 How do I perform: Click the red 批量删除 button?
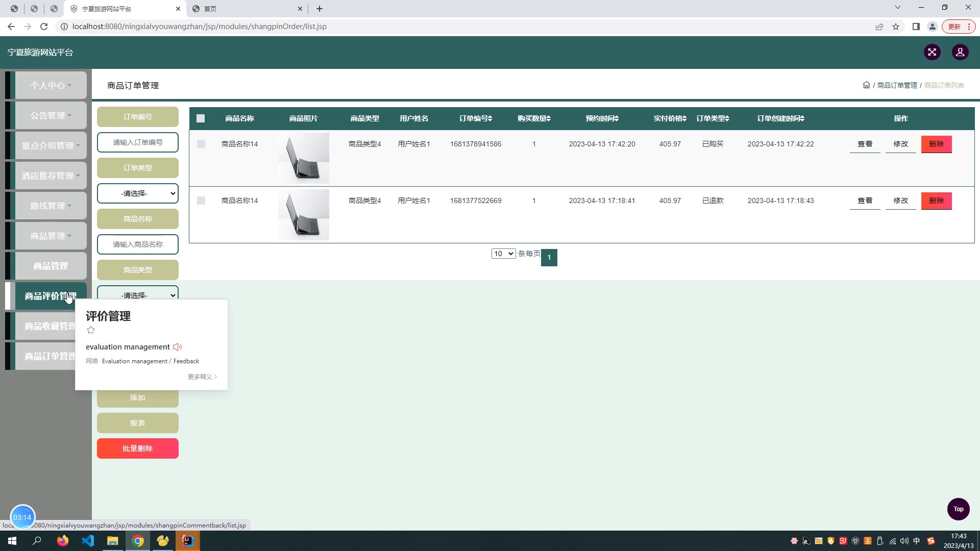(x=138, y=448)
